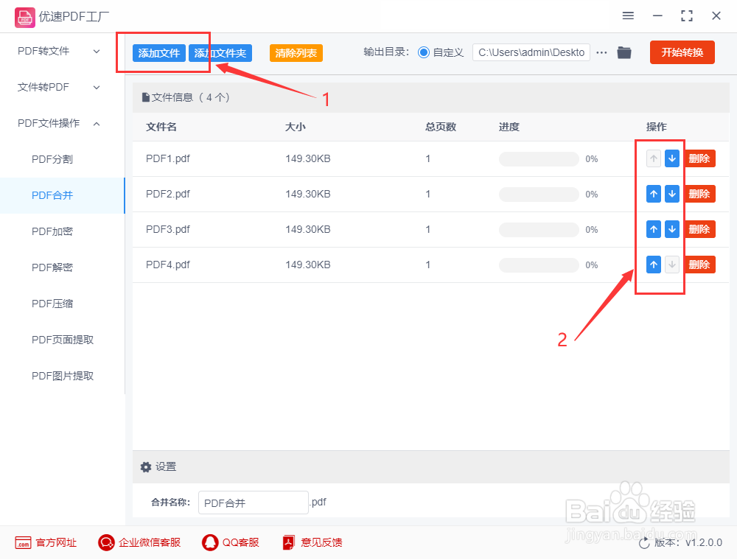This screenshot has width=737, height=560.
Task: Click the 合并名称 filename input field
Action: 253,503
